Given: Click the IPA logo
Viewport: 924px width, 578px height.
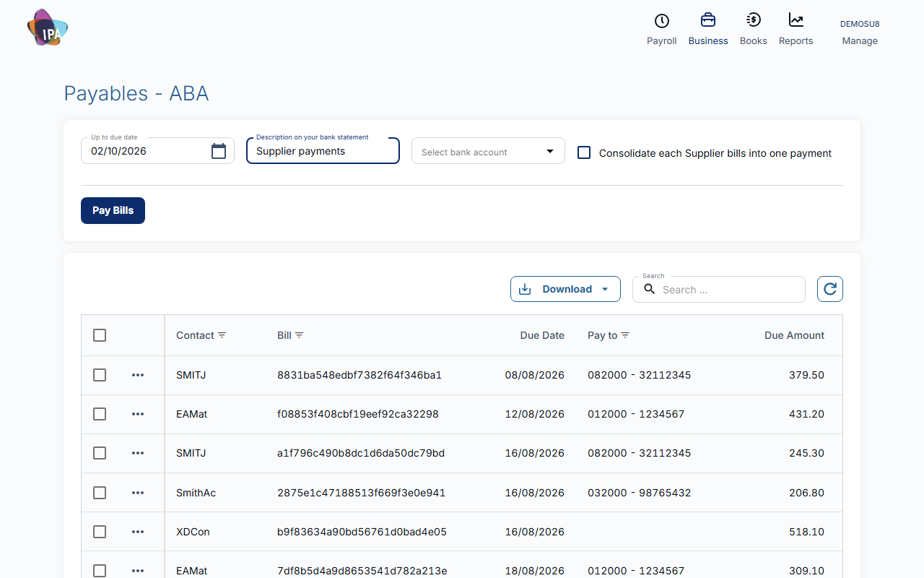Looking at the screenshot, I should 48,28.
